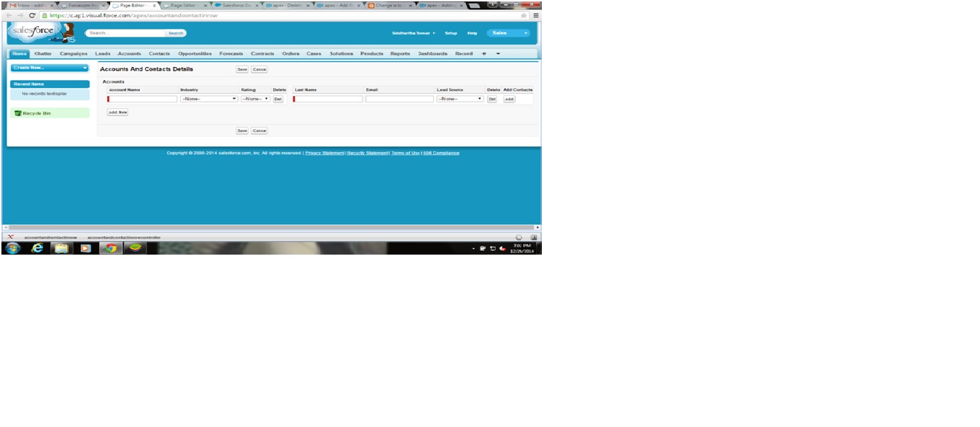
Task: Focus the Account Name input field
Action: pyautogui.click(x=143, y=99)
